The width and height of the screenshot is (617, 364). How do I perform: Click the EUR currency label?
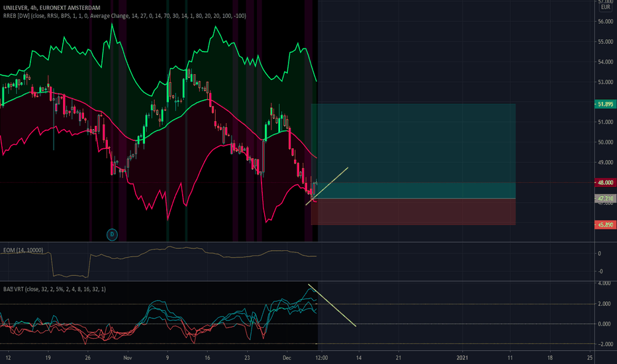pyautogui.click(x=606, y=7)
